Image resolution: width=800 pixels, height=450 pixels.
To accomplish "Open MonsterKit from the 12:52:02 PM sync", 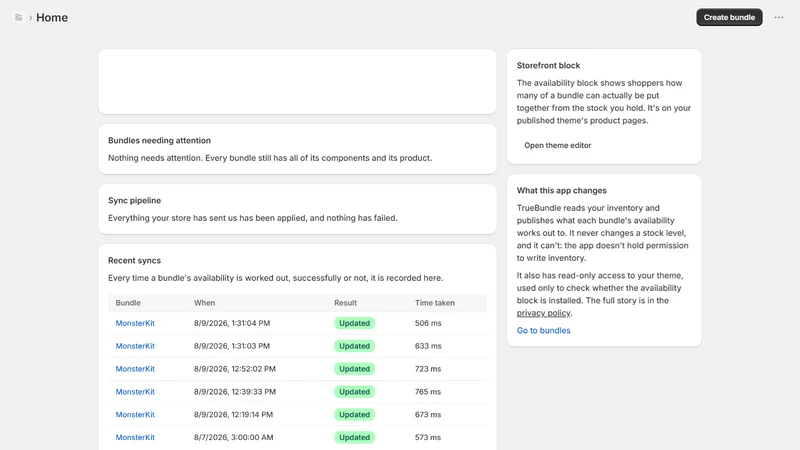I will (135, 369).
